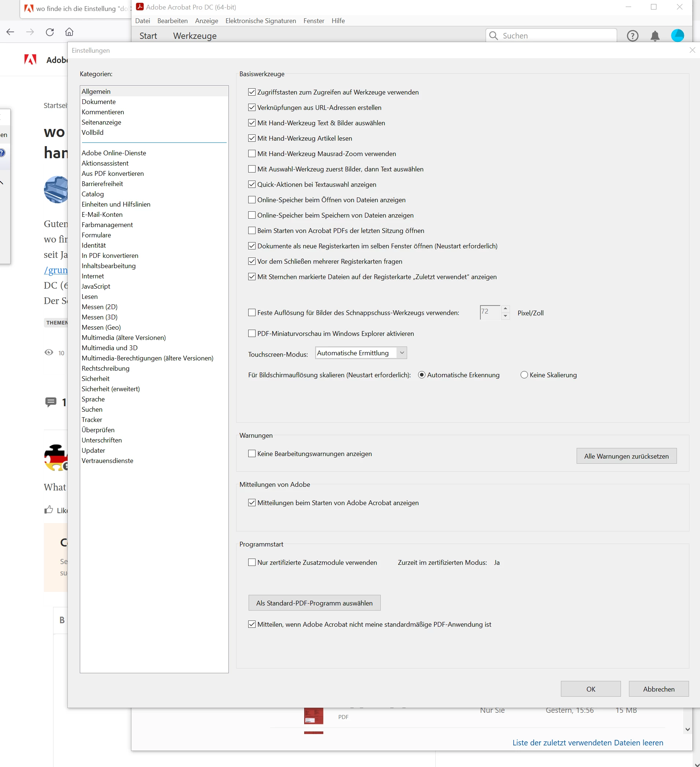Click Liste der zuletzt verwendeten Dateien leeren
Screen dimensions: 700x767
(588, 742)
